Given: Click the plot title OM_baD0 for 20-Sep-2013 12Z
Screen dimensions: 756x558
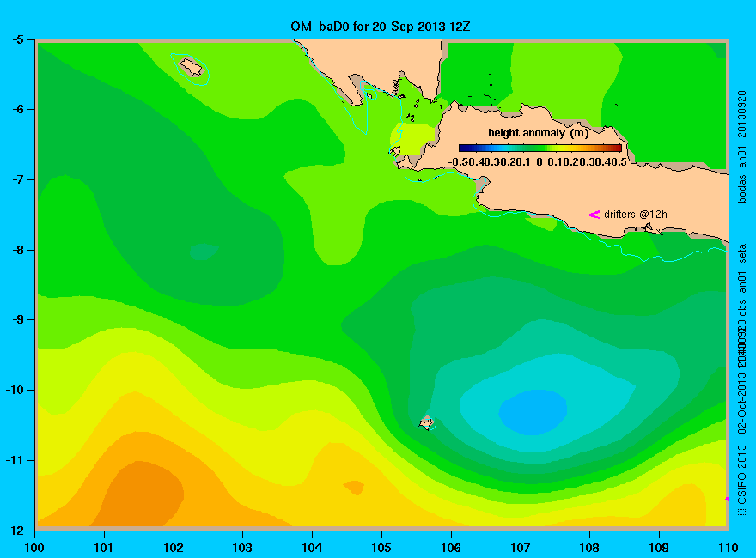Looking at the screenshot, I should tap(380, 27).
